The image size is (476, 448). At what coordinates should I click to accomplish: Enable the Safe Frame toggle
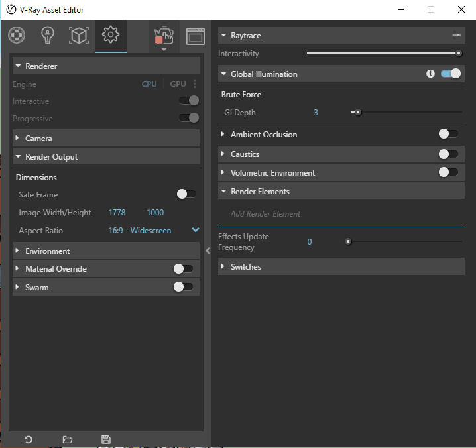pyautogui.click(x=187, y=194)
